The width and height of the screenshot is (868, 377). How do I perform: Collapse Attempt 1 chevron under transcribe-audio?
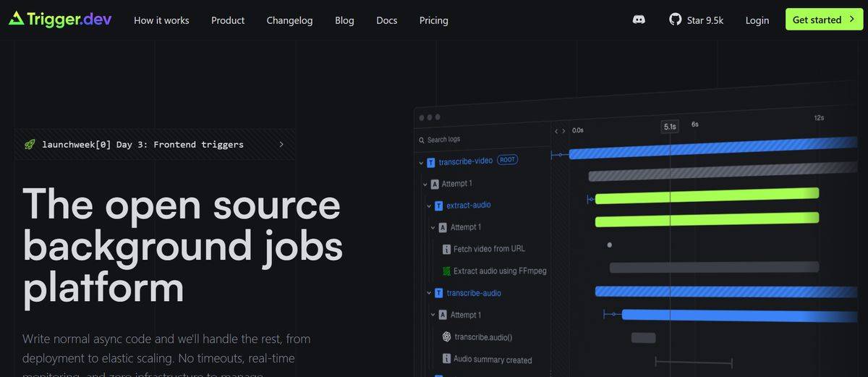point(433,315)
